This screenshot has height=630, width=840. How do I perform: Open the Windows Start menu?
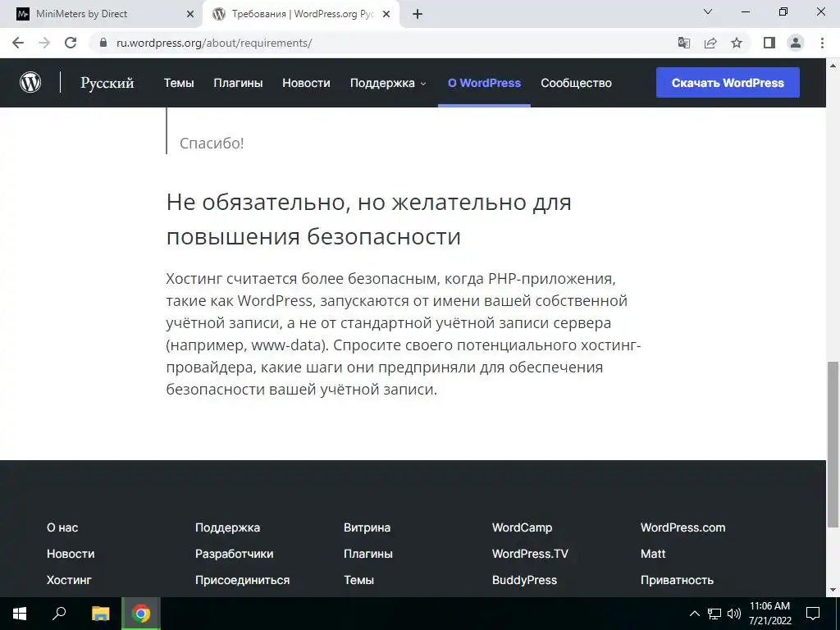coord(20,614)
